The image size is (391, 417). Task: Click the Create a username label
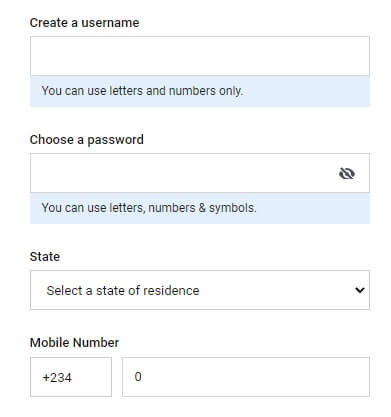(x=84, y=23)
